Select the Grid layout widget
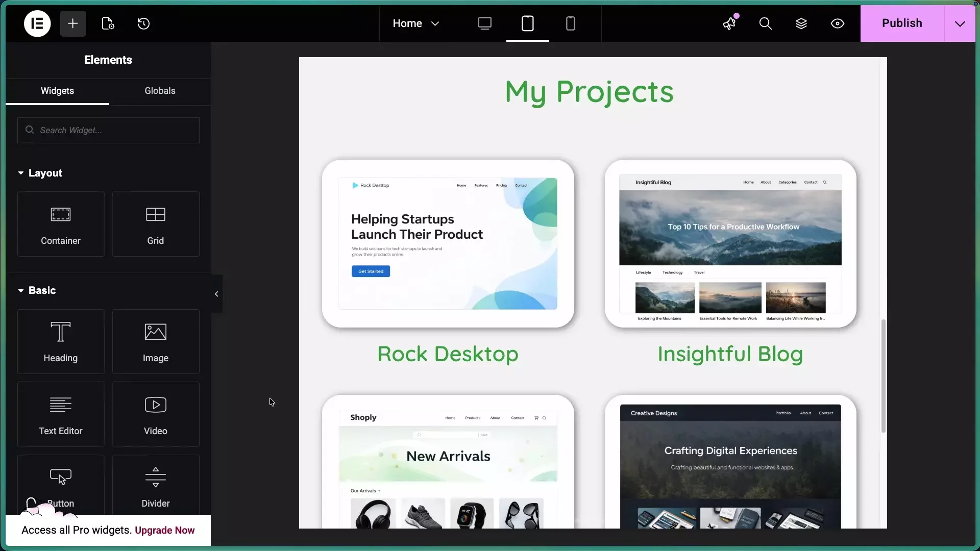 155,224
